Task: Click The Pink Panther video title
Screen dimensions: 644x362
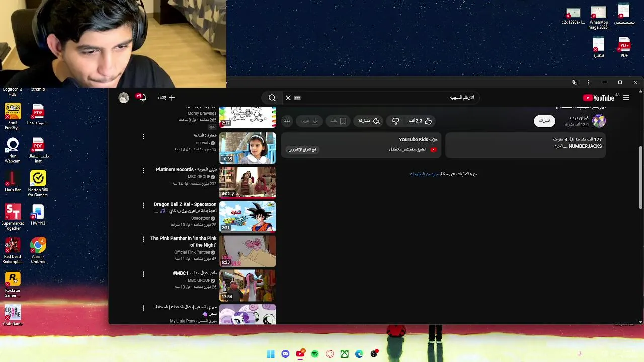Action: click(x=184, y=242)
